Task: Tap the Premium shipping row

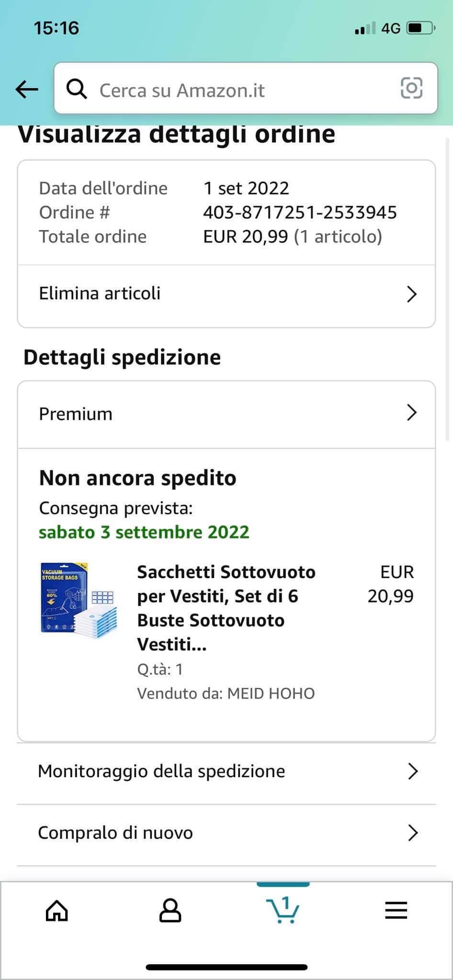Action: (76, 414)
